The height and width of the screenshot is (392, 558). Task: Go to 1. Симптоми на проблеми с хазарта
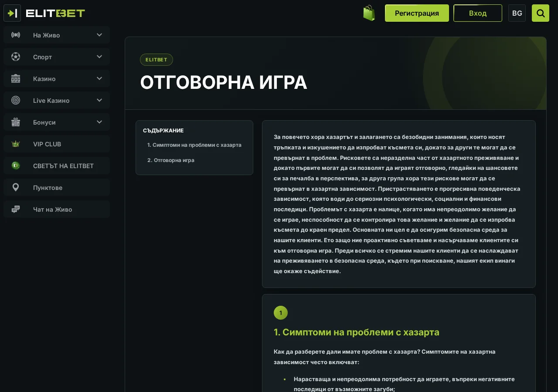coord(194,145)
